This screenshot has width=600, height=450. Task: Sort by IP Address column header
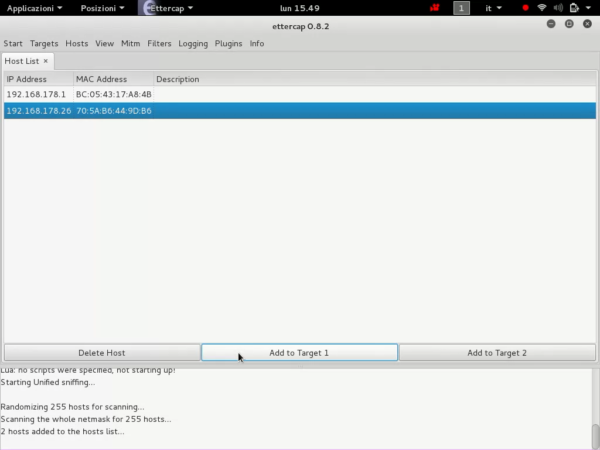38,79
